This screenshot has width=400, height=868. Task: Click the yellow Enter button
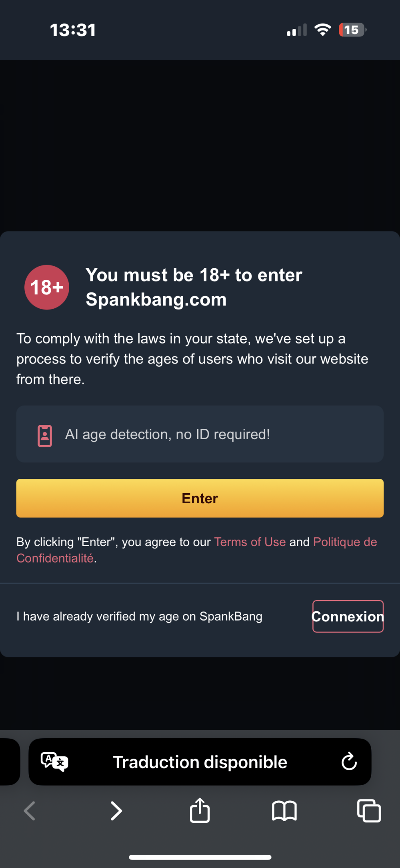coord(200,498)
